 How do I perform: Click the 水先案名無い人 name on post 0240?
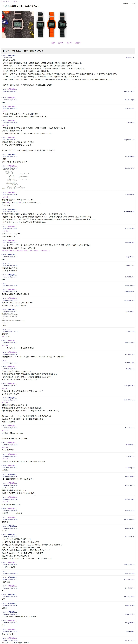tap(12, 367)
